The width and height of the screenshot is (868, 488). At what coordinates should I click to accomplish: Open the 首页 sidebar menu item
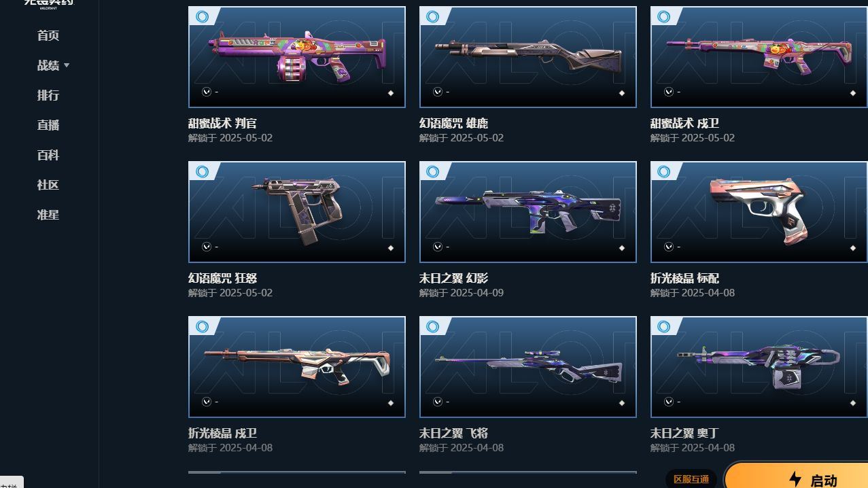48,35
